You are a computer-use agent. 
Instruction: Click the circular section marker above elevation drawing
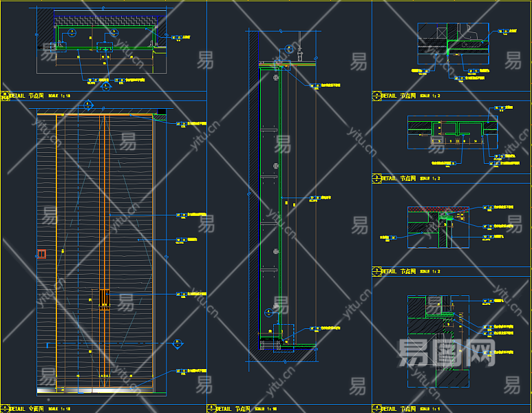coord(87,105)
